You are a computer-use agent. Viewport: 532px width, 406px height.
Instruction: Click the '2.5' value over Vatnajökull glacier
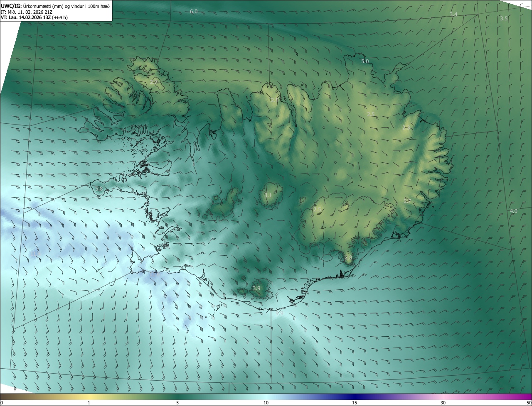point(318,210)
